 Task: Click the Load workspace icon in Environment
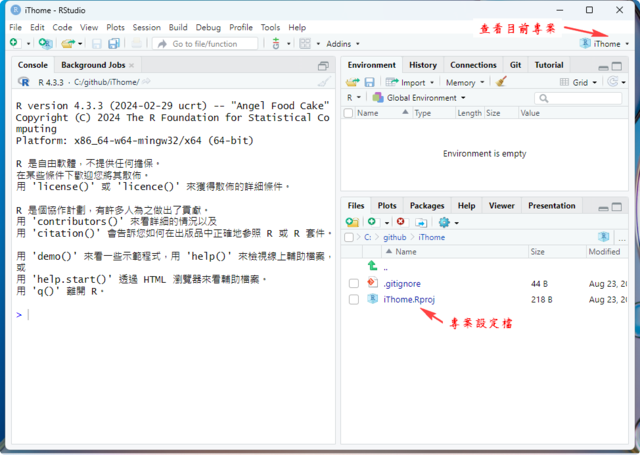coord(352,82)
